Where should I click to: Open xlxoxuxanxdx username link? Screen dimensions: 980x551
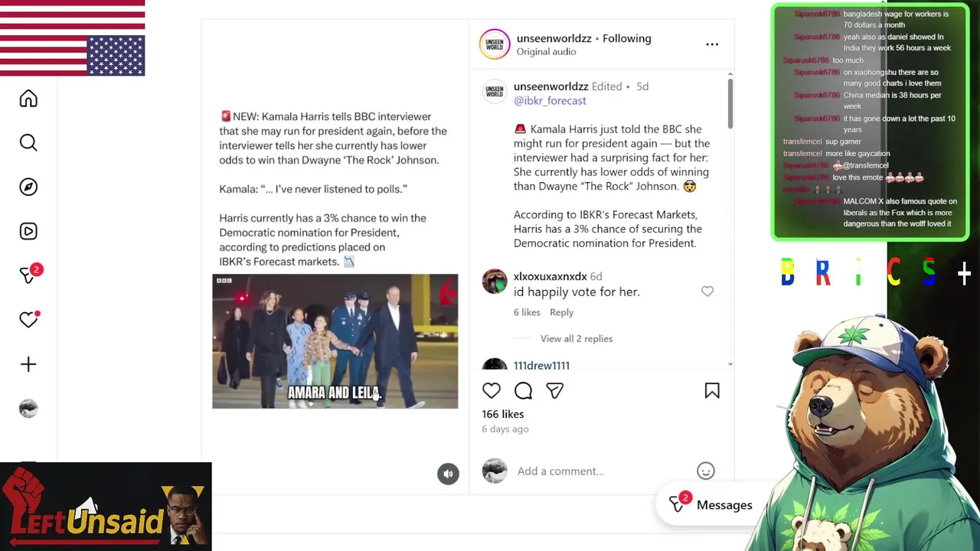(x=550, y=276)
